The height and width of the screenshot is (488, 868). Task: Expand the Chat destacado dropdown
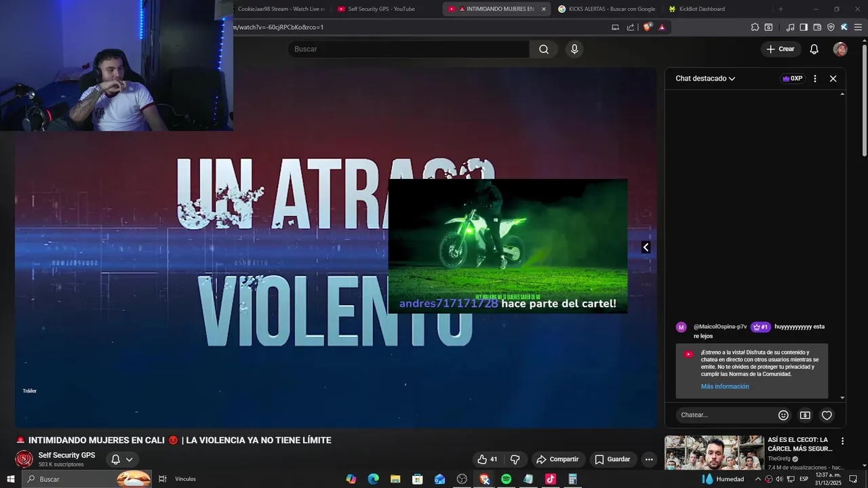pos(705,79)
